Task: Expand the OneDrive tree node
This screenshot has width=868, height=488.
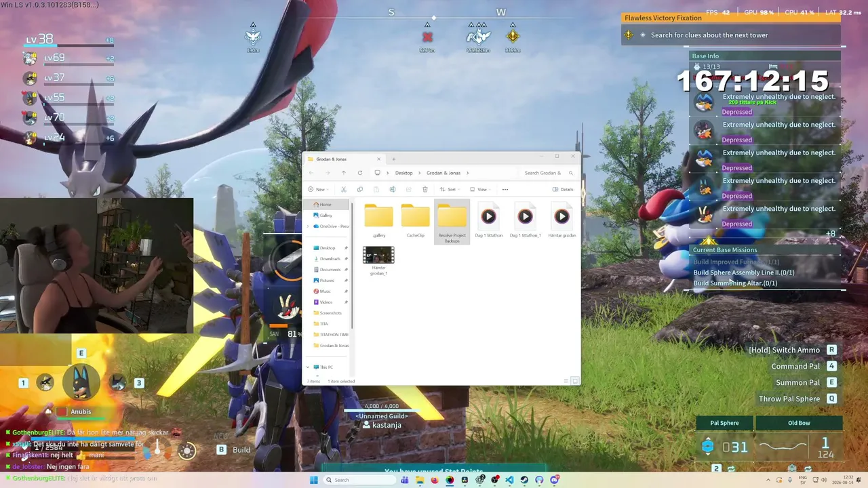Action: click(309, 226)
